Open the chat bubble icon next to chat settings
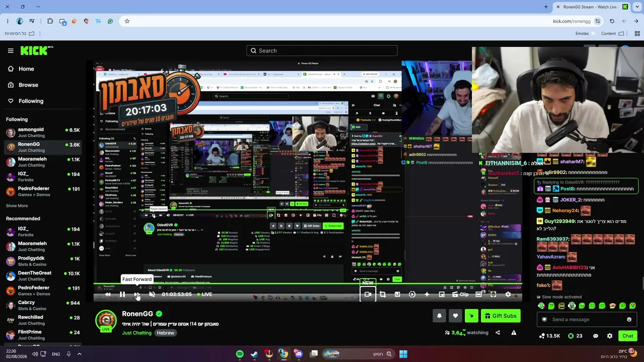644x362 pixels. tap(596, 336)
